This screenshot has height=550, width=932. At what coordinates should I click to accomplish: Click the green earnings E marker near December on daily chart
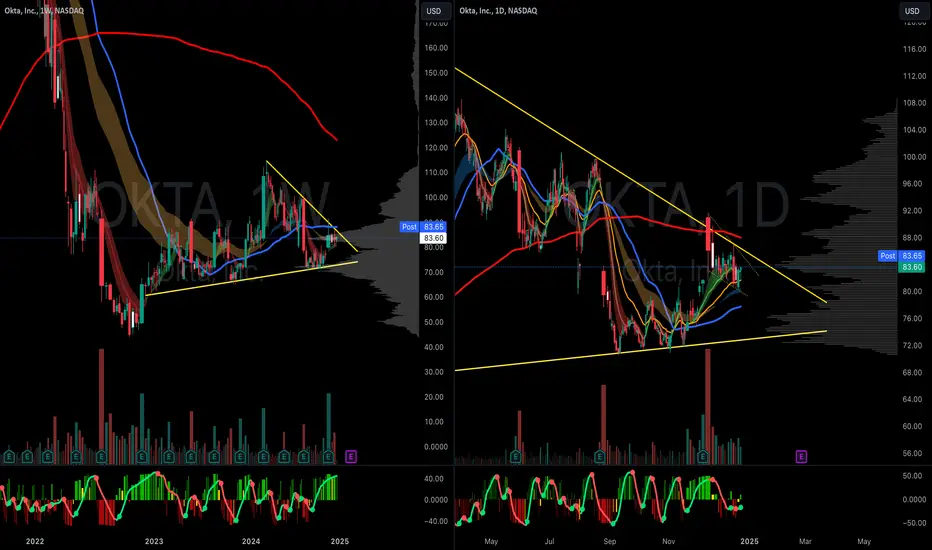click(703, 457)
